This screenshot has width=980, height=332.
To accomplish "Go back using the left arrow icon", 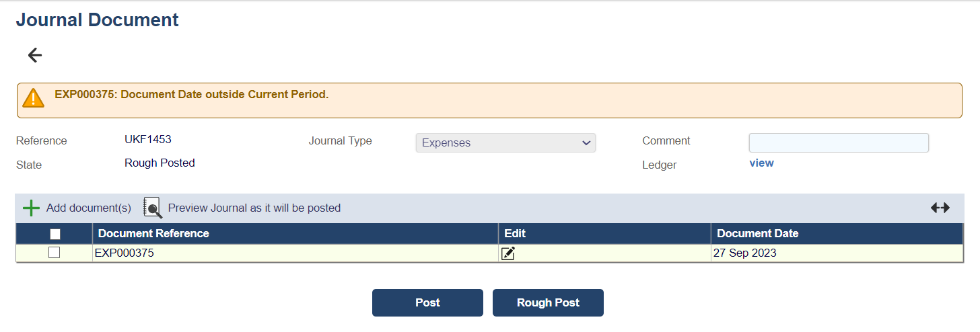I will pos(35,55).
